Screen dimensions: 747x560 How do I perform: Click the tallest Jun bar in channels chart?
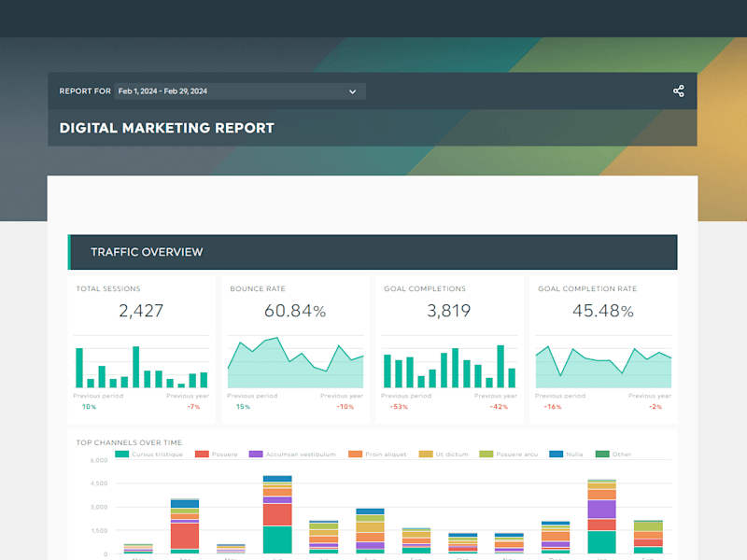click(277, 514)
